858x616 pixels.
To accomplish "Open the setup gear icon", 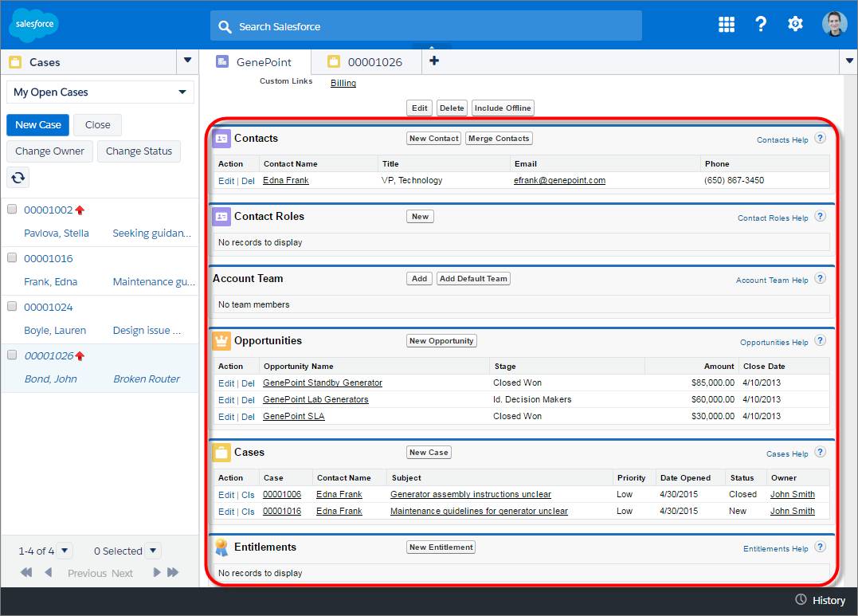I will 795,24.
